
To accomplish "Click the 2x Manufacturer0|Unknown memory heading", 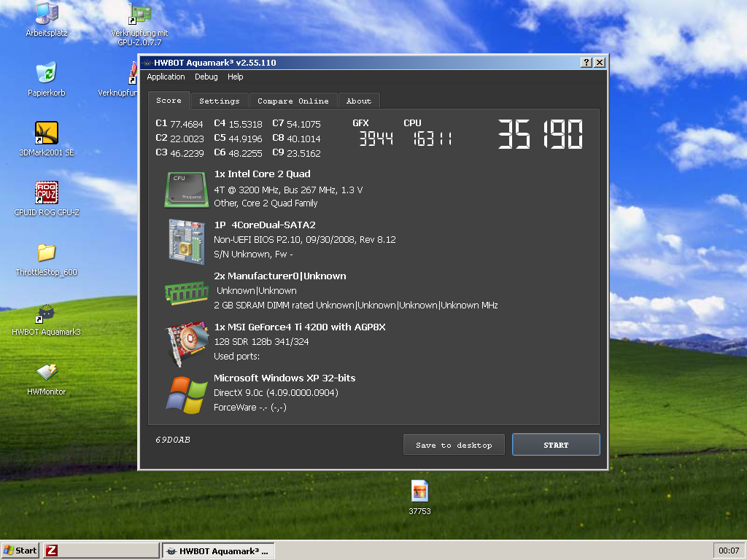I will click(280, 276).
